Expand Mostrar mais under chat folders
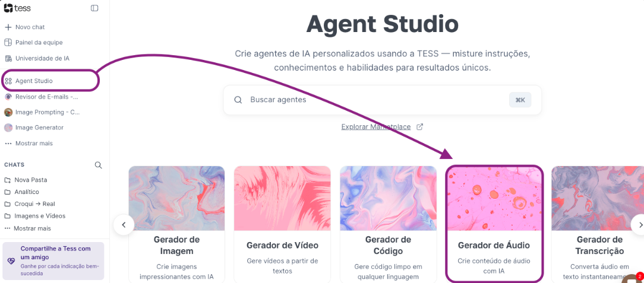Image resolution: width=644 pixels, height=283 pixels. (27, 228)
